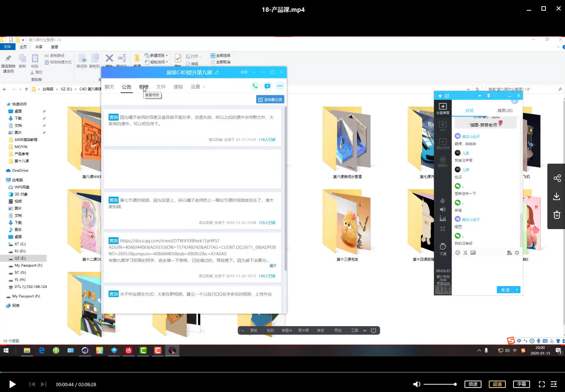The image size is (565, 392).
Task: Expand the 设置 dropdown in QQ group
Action: 198,87
